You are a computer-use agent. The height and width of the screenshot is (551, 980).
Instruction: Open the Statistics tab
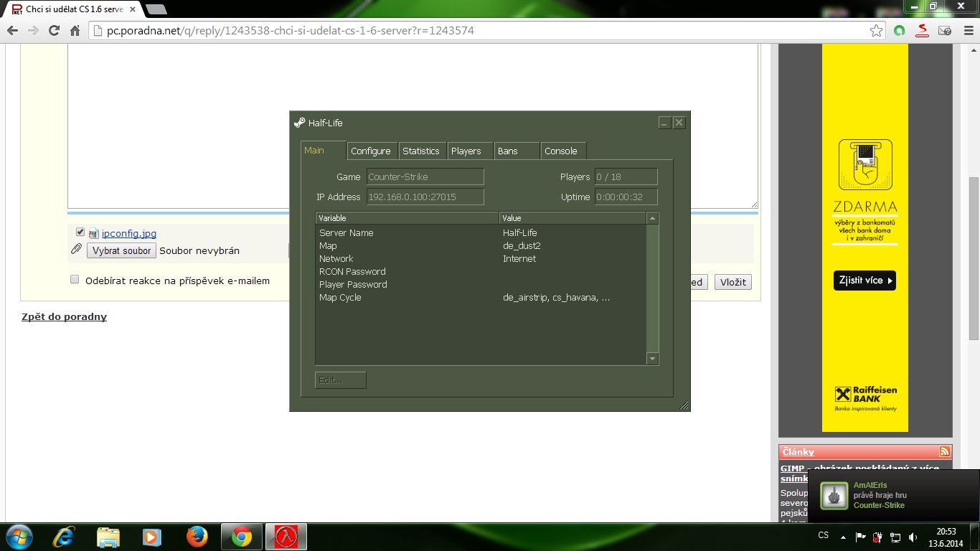point(421,151)
